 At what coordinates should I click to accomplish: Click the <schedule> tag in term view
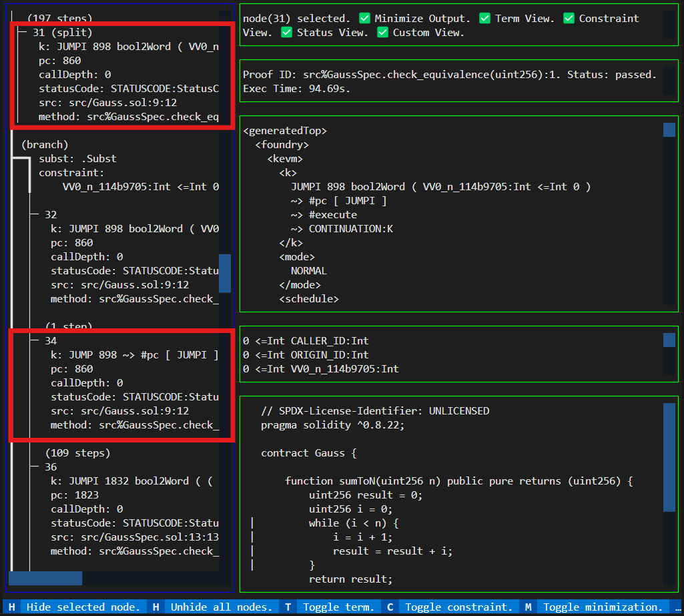[x=309, y=299]
